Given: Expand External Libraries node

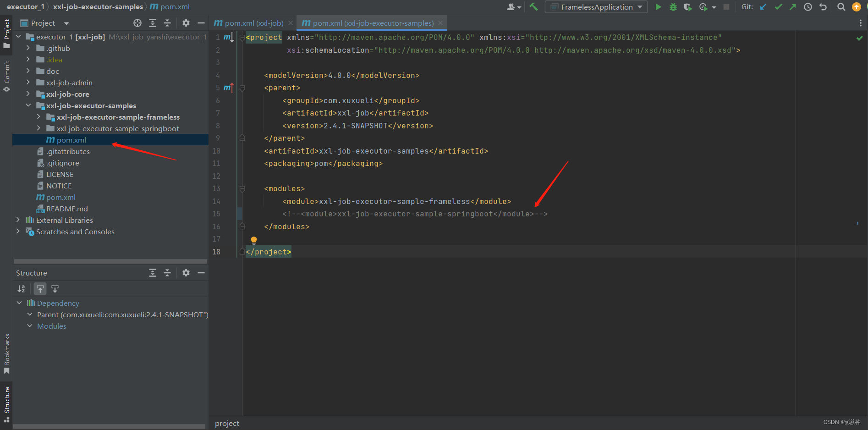Looking at the screenshot, I should [x=18, y=220].
